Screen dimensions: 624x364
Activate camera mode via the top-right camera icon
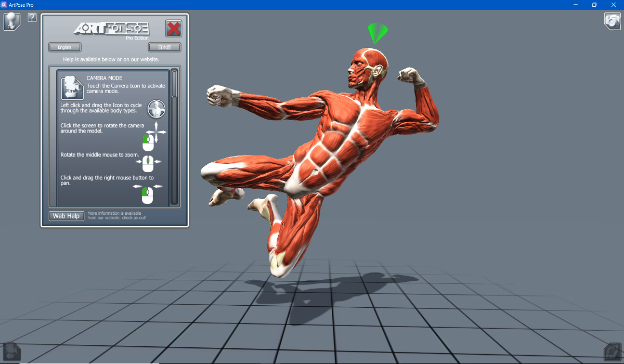[x=612, y=21]
